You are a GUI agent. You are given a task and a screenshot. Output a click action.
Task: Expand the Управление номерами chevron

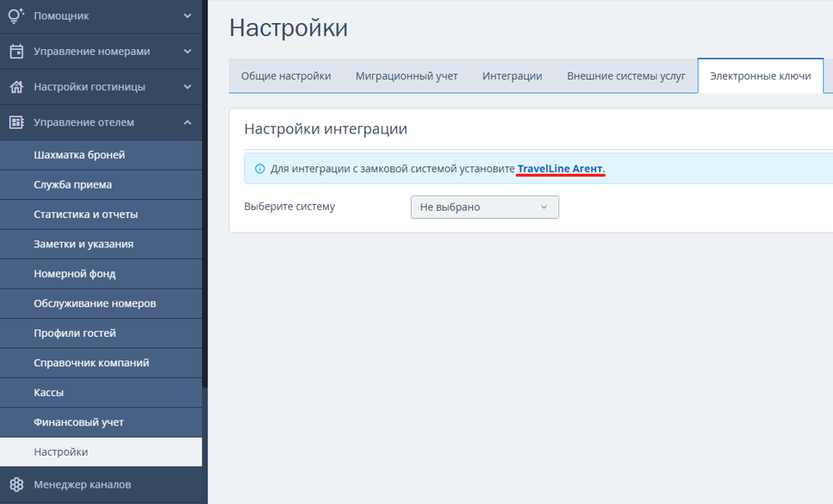(188, 52)
